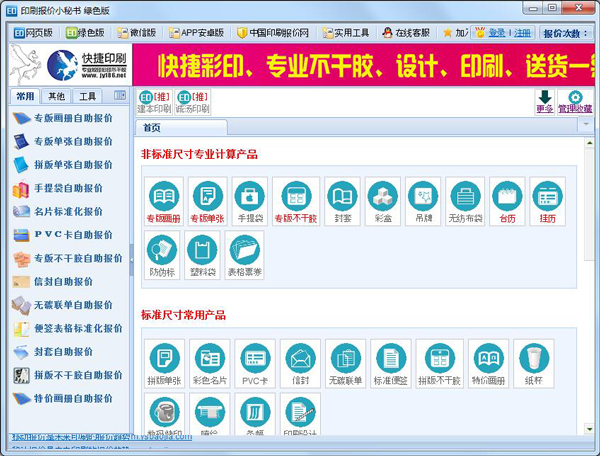Screen dimensions: 600x456
Task: Click the 台历 desk calendar icon
Action: click(509, 198)
